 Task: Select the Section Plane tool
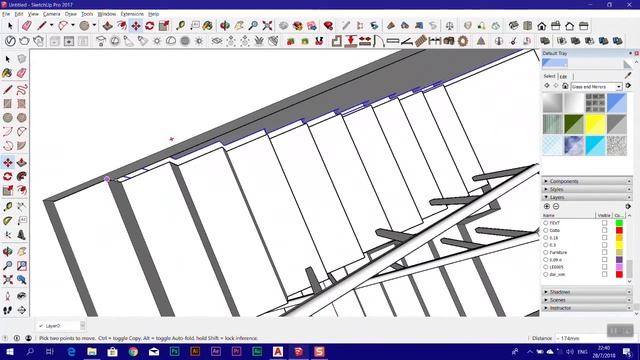pos(22,311)
